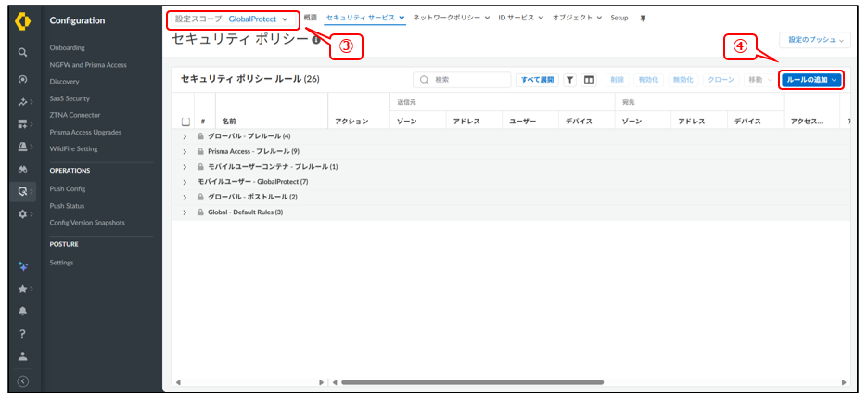Open the ID サービス menu
Image resolution: width=868 pixels, height=399 pixels.
[x=521, y=18]
